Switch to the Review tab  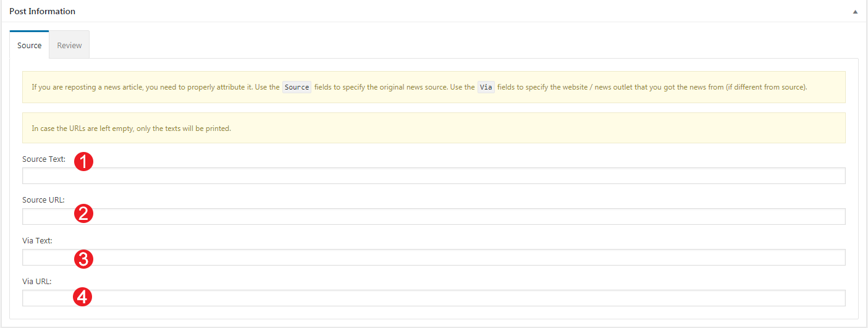click(69, 45)
